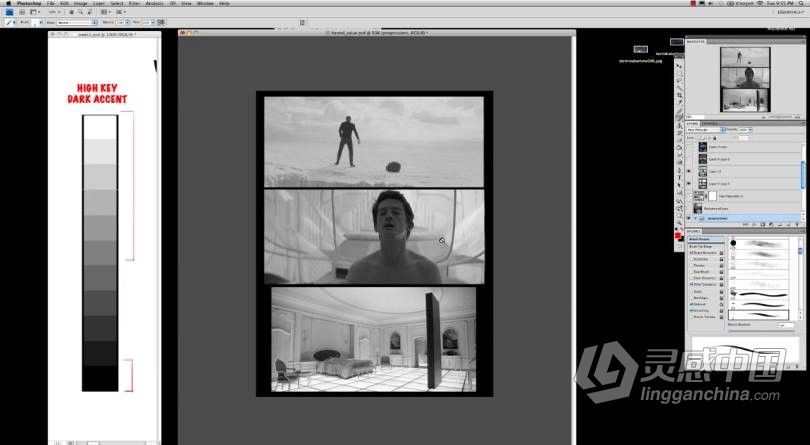Switch to the Layers panel tab
The width and height of the screenshot is (810, 445).
pyautogui.click(x=692, y=124)
